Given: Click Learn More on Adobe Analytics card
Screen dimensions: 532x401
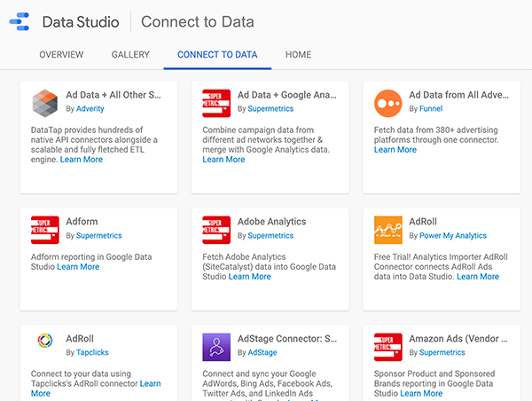Looking at the screenshot, I should coord(250,277).
